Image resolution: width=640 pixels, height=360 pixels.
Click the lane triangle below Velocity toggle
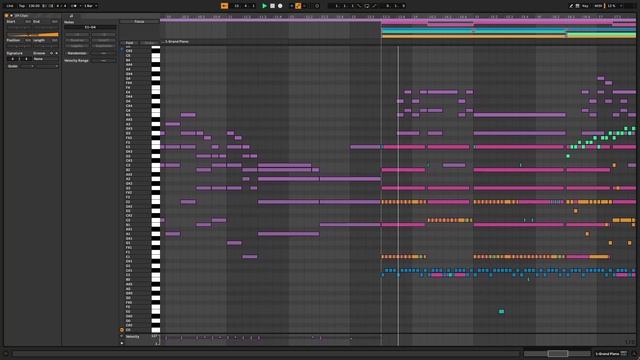point(122,343)
